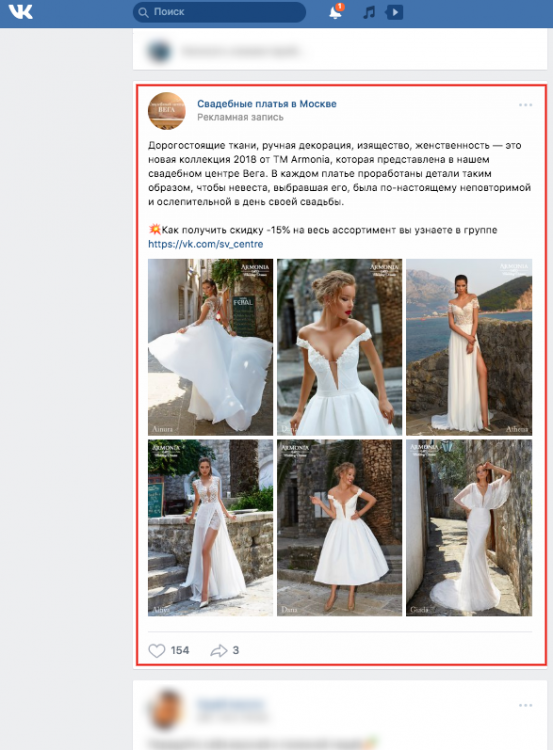Click the blurred avatar of bottom post
The image size is (553, 750).
pos(166,710)
